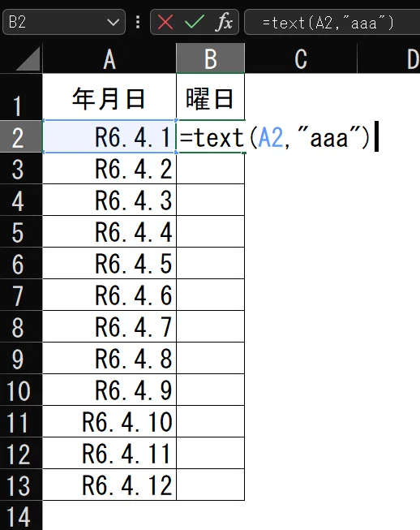Click in the formula bar text field
The width and height of the screenshot is (420, 530).
point(332,22)
